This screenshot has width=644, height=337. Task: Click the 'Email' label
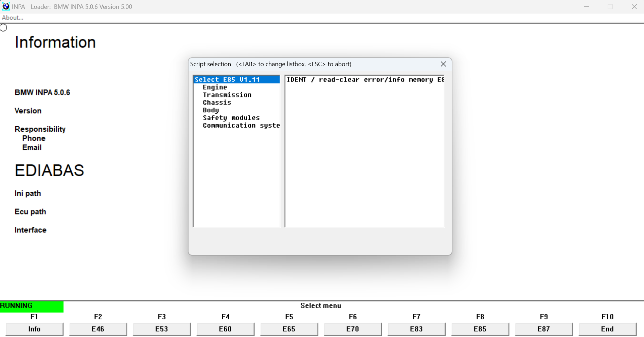(32, 148)
